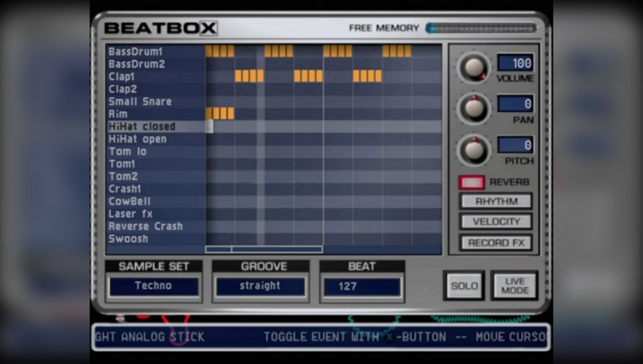
Task: Toggle Solo mode
Action: click(464, 285)
